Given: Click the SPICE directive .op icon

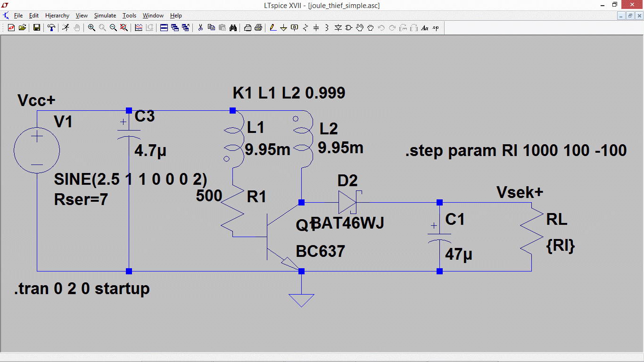Looking at the screenshot, I should click(436, 28).
